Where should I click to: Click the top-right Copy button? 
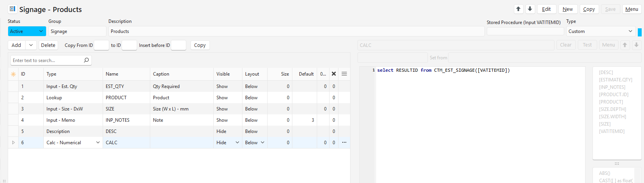coord(589,9)
